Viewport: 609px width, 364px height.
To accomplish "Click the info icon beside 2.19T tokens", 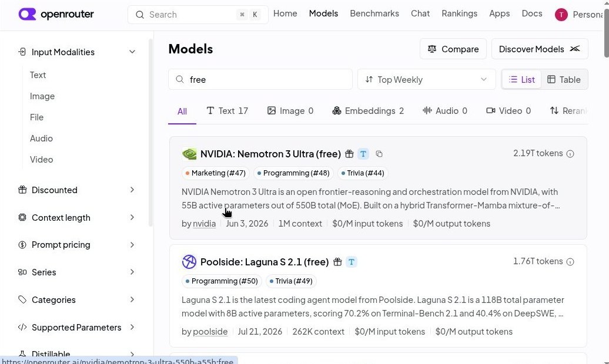I will tap(570, 154).
